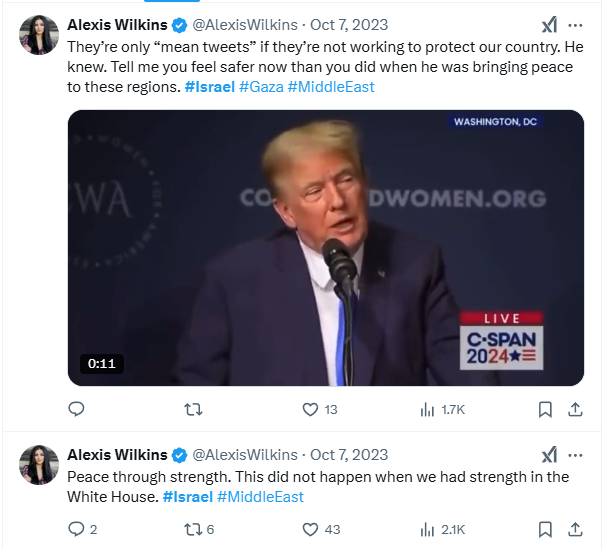604x550 pixels.
Task: Bookmark the first tweet
Action: click(545, 409)
